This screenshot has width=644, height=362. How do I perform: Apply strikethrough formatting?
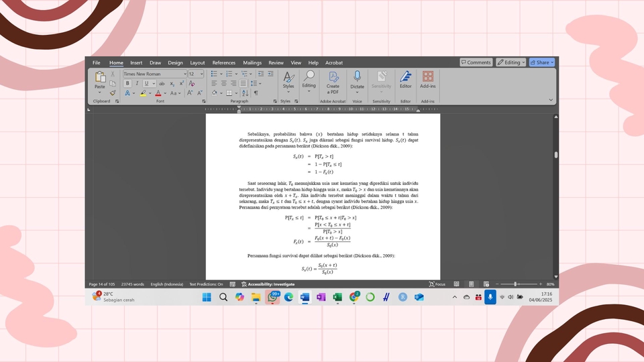(x=162, y=83)
